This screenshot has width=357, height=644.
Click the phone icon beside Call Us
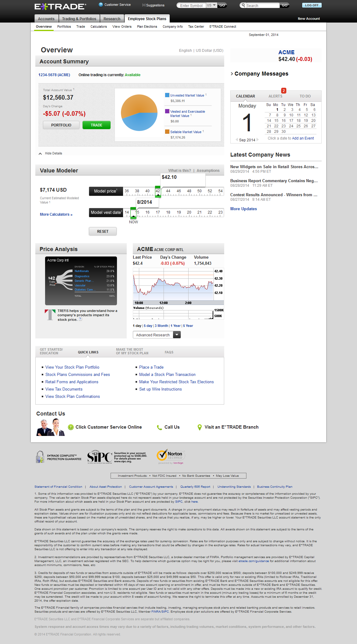[x=159, y=427]
